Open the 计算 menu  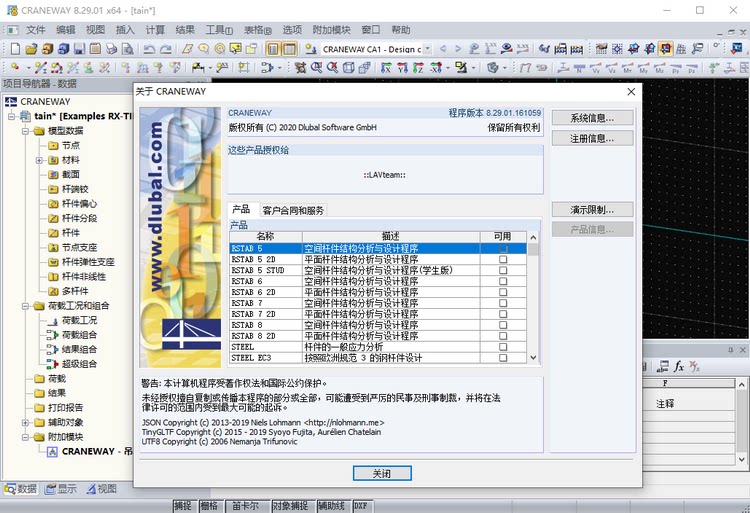pyautogui.click(x=155, y=30)
